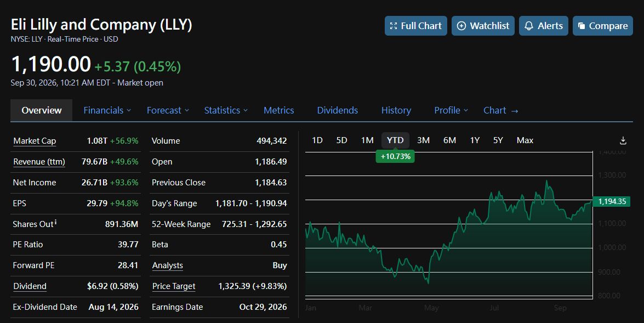Open the History tab
The width and height of the screenshot is (644, 323).
[x=396, y=111]
